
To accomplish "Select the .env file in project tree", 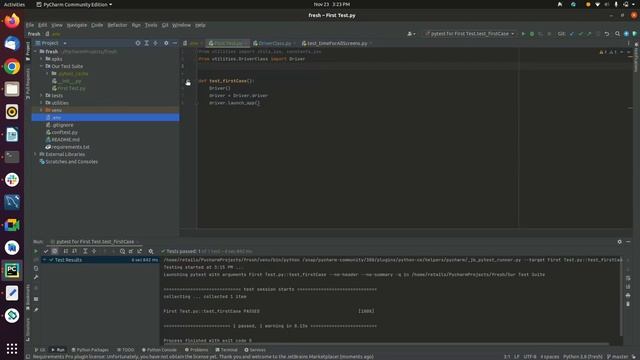I will click(105, 118).
